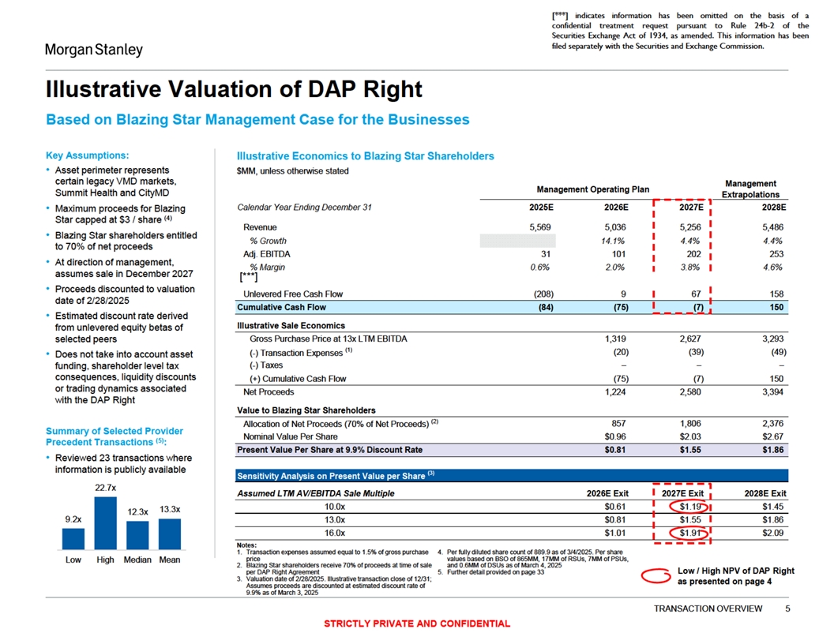Screen dimensions: 834x644
Task: Select the "Management Extrapolations" column header
Action: click(x=750, y=189)
